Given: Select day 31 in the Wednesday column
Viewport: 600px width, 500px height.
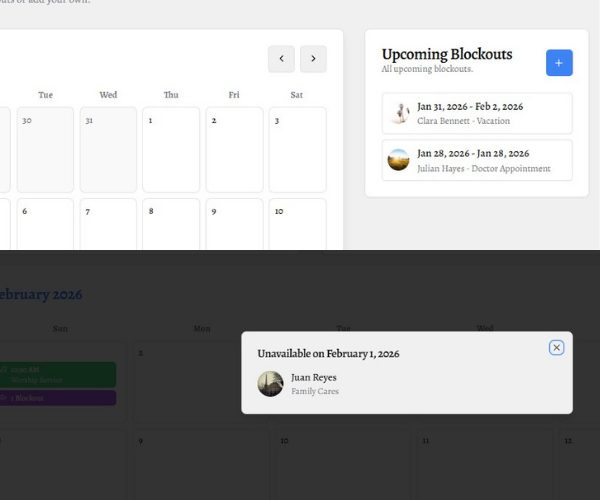Looking at the screenshot, I should [x=108, y=150].
